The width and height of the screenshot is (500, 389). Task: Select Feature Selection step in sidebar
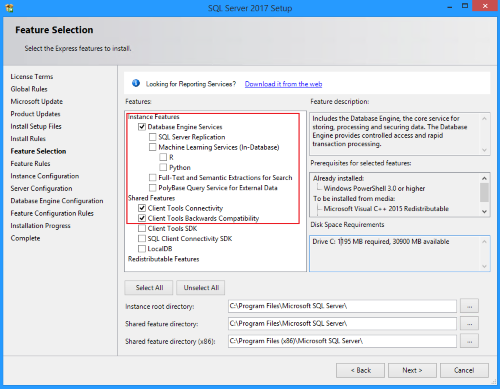point(38,151)
